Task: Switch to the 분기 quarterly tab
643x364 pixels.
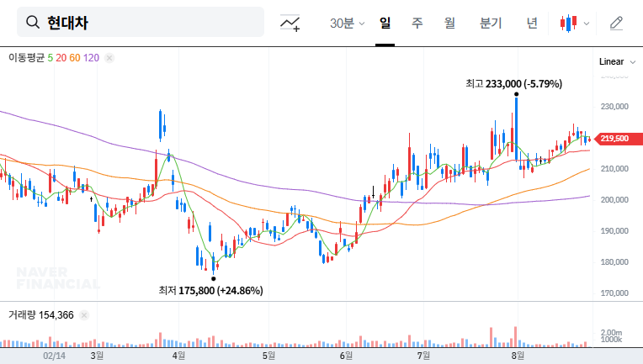Action: 491,23
